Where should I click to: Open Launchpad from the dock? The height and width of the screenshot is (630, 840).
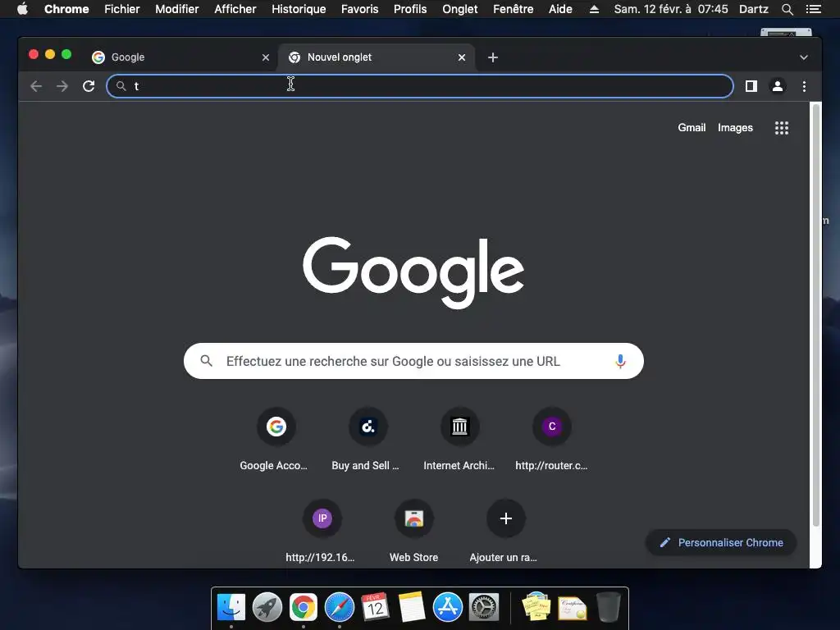click(267, 608)
